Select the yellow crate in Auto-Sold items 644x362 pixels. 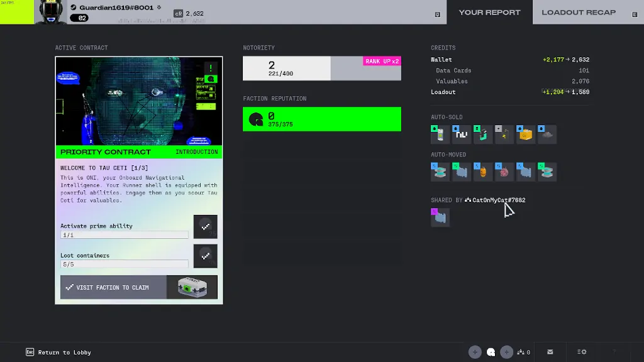525,134
